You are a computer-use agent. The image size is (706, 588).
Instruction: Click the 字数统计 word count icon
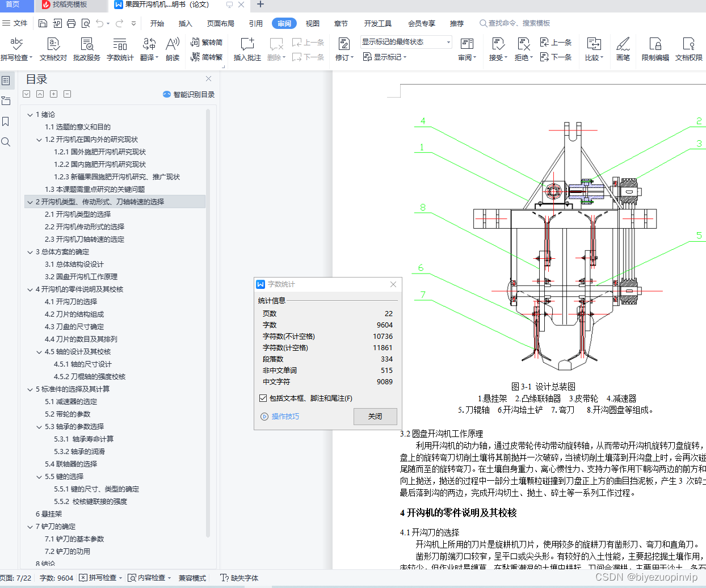(x=120, y=49)
